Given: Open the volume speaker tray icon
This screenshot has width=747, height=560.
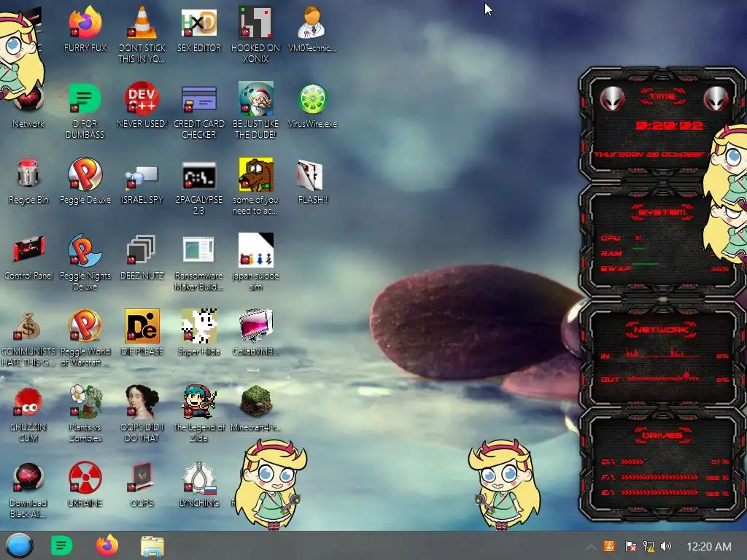Looking at the screenshot, I should (x=666, y=546).
